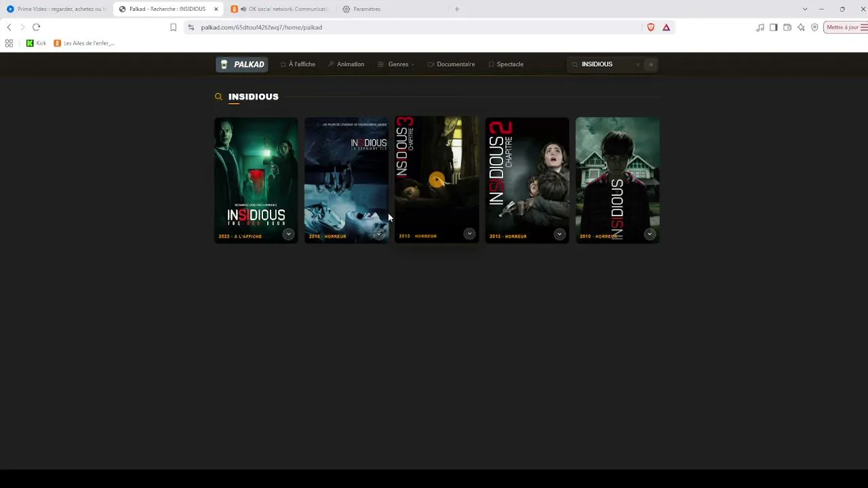Bookmark this page with the bookmark icon
Screen dimensions: 868x488
pos(173,27)
